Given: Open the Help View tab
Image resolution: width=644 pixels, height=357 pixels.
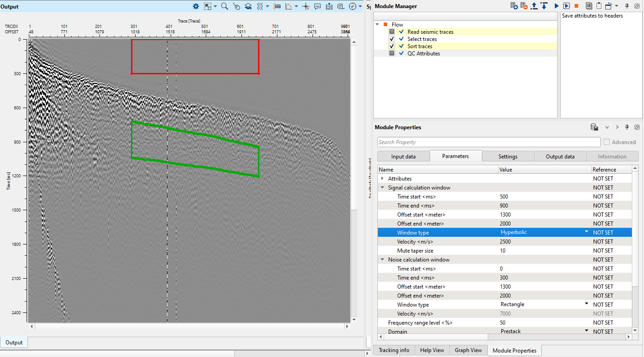Looking at the screenshot, I should pyautogui.click(x=432, y=350).
